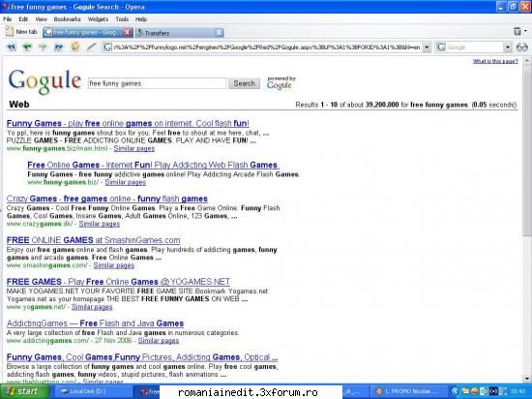The image size is (532, 399).
Task: Switch to Local Disk (D:) taskbar window
Action: tap(92, 391)
